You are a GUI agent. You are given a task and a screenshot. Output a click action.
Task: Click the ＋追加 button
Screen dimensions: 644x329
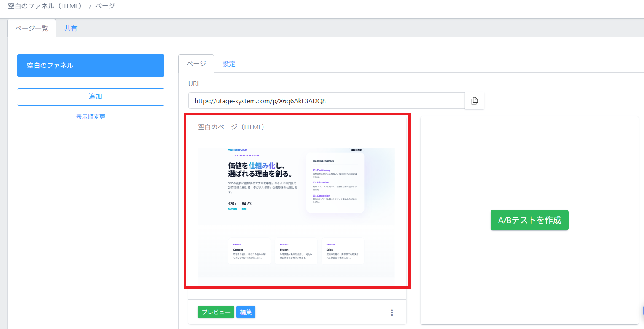[91, 97]
